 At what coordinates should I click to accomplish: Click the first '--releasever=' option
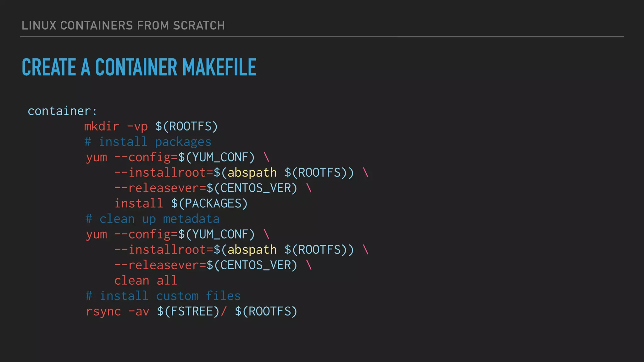point(160,188)
